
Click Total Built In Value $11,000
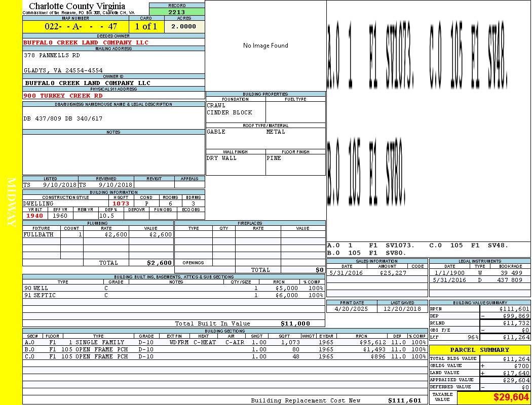click(295, 323)
